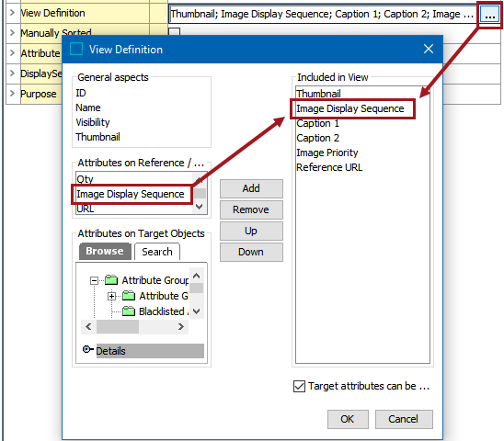Switch to the Search tab
Image resolution: width=504 pixels, height=441 pixels.
(157, 252)
